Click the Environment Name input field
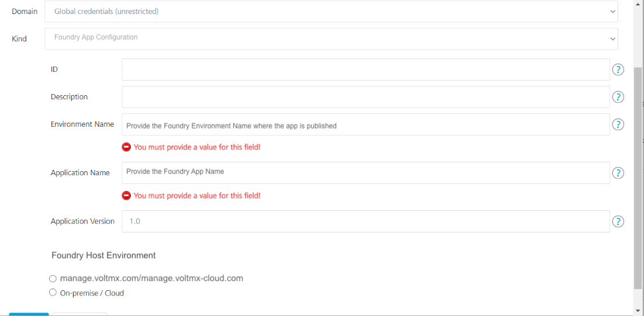644x316 pixels. (365, 124)
